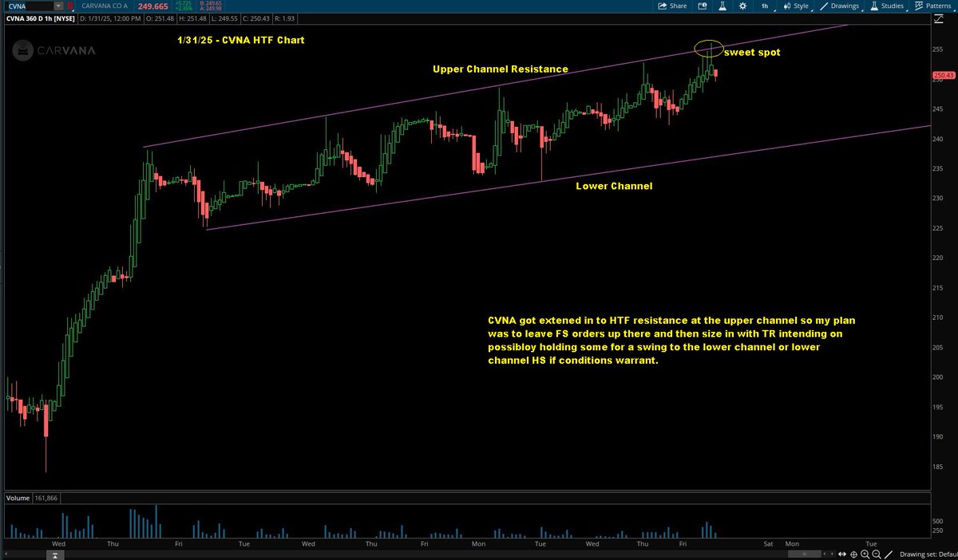Screen dimensions: 958x560
Task: Click the current price tag 250.43
Action: (944, 77)
